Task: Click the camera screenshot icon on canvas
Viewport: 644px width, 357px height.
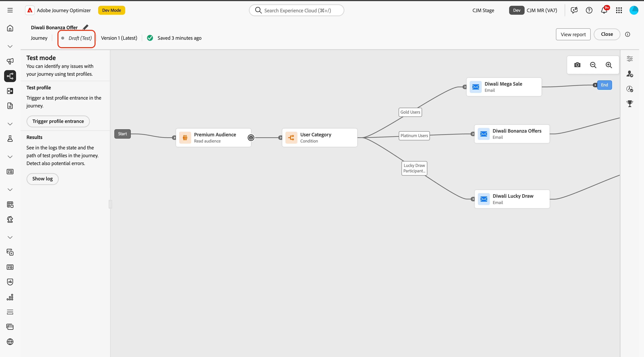Action: click(577, 65)
